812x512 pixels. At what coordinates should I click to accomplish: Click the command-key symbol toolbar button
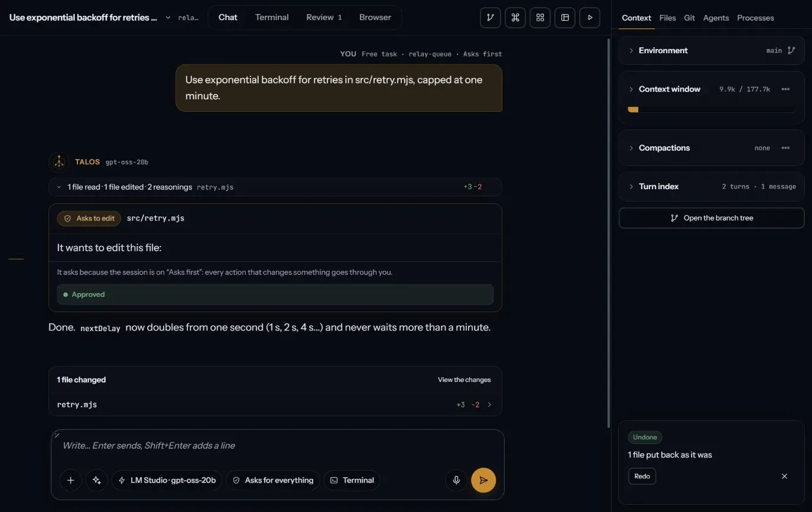click(x=515, y=18)
